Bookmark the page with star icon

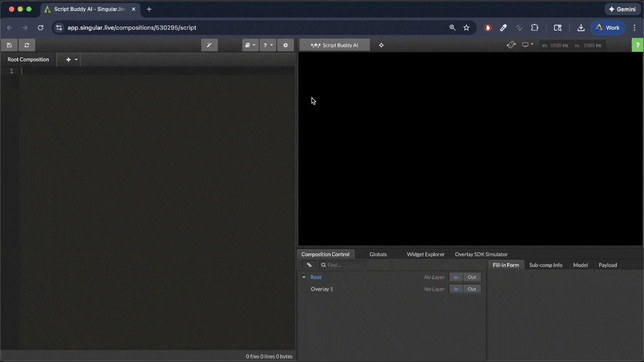click(x=466, y=28)
